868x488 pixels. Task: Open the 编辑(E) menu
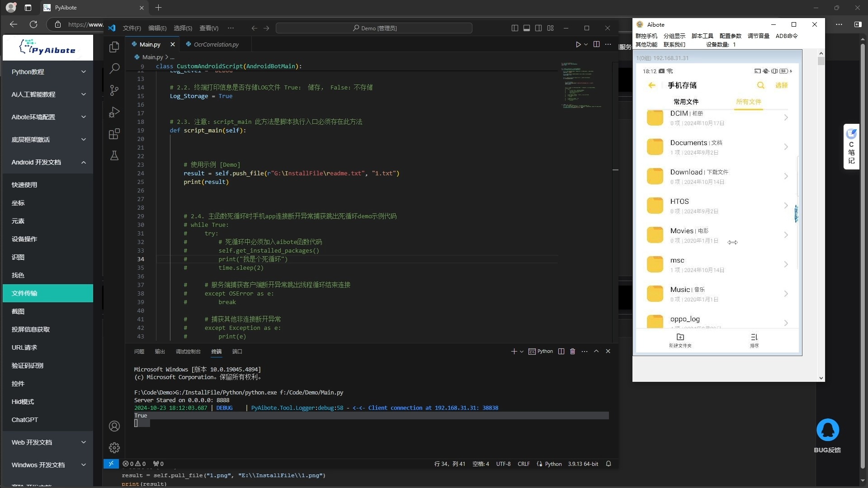pos(157,28)
